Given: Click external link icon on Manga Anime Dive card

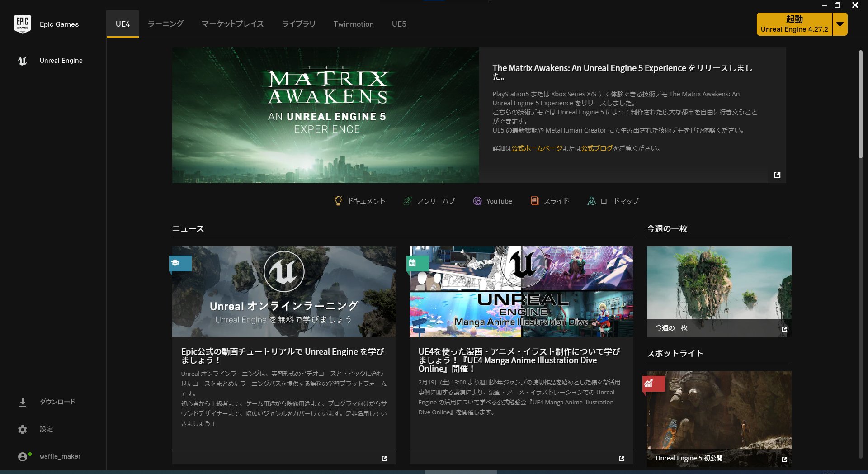Looking at the screenshot, I should click(622, 458).
